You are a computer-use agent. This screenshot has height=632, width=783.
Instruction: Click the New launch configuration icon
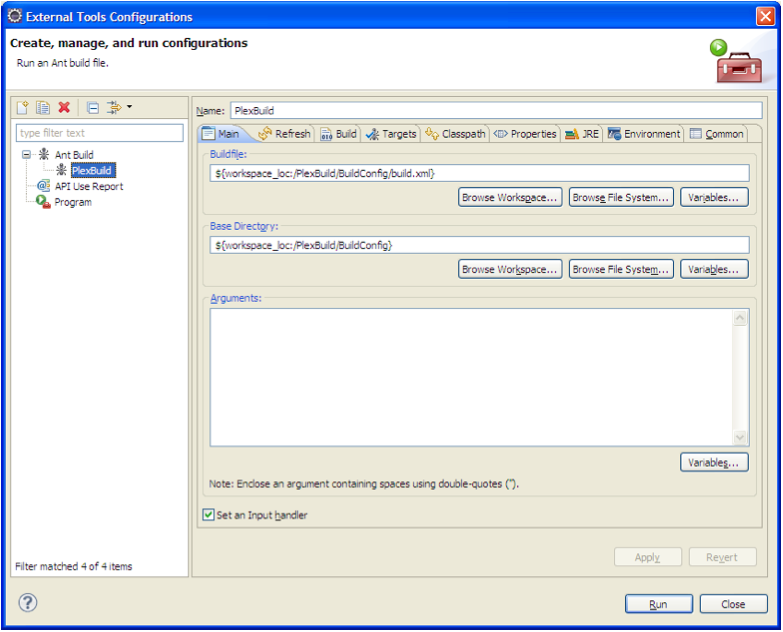pos(22,107)
